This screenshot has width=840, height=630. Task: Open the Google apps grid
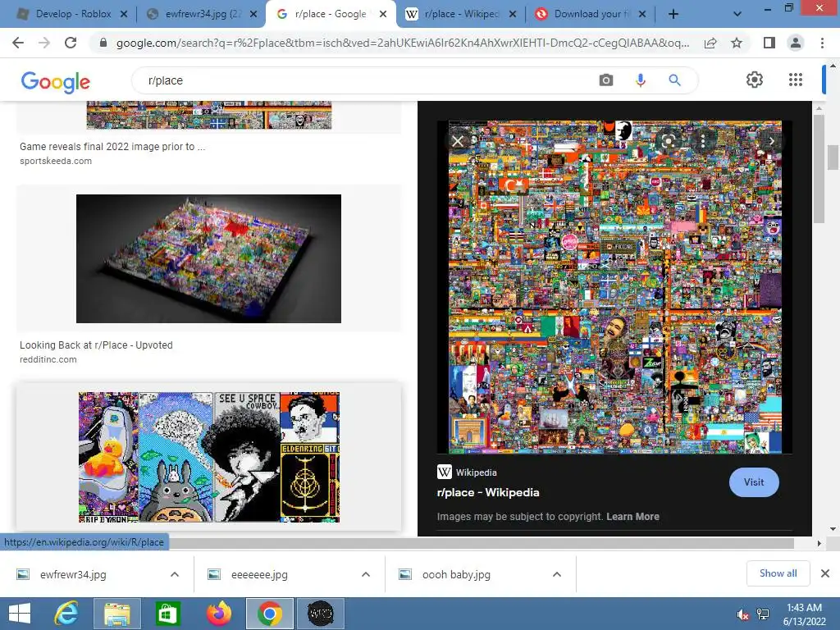(x=796, y=80)
